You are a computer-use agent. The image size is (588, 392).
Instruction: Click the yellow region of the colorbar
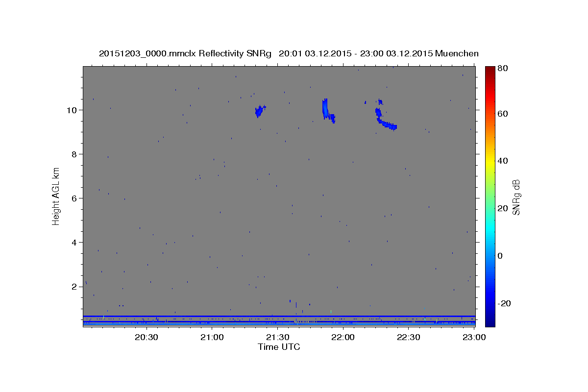pos(490,162)
